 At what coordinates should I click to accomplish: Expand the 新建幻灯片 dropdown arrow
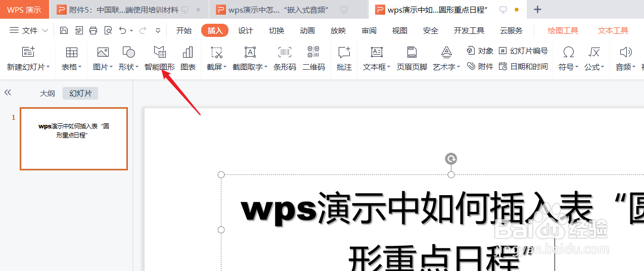pos(48,67)
